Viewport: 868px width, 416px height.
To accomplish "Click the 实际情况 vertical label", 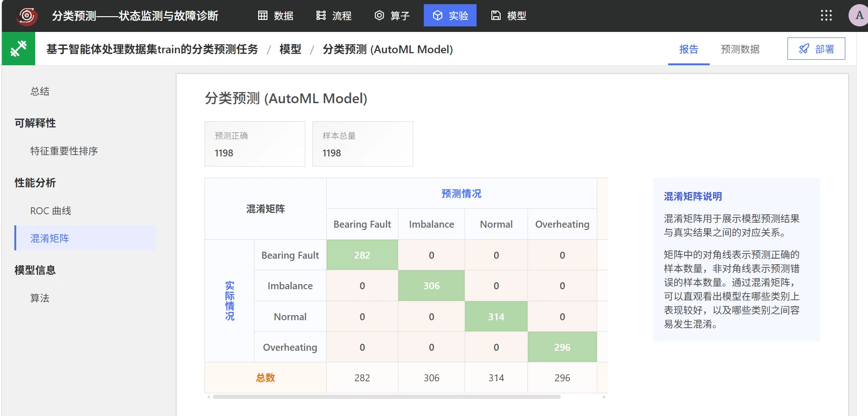I will pyautogui.click(x=229, y=301).
